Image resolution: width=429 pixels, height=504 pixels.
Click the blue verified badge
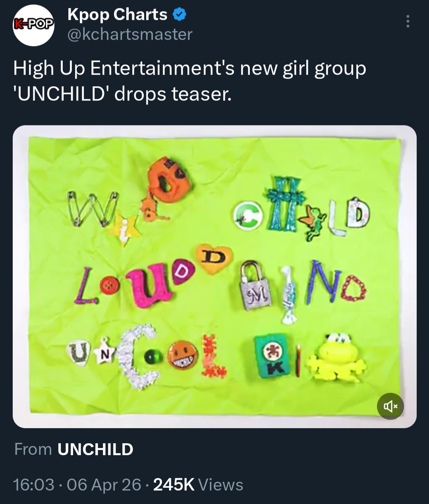180,15
